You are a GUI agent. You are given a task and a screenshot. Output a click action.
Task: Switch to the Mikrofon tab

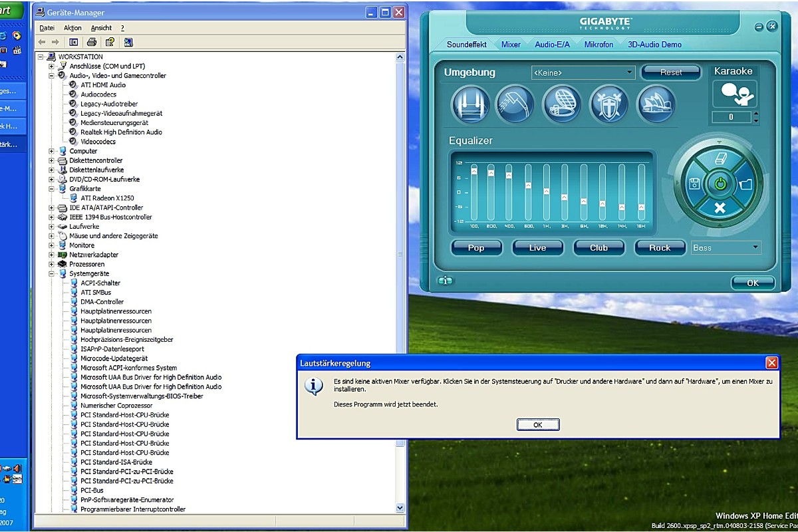point(598,45)
